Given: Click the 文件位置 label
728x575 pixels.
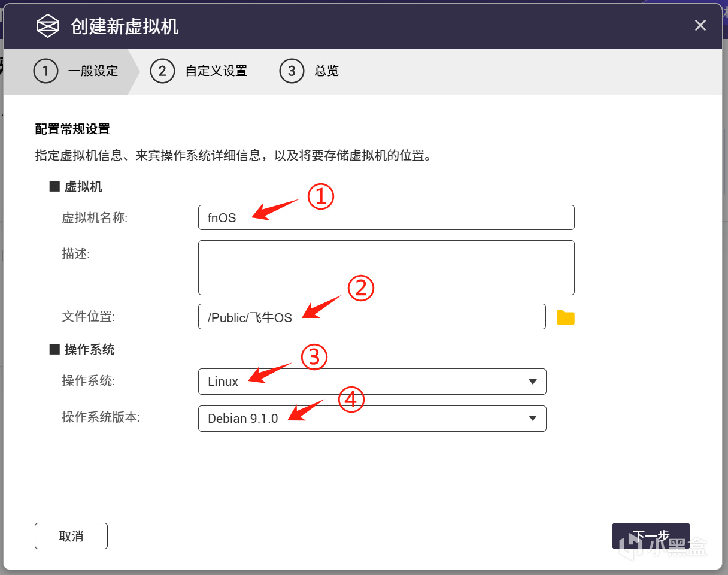Looking at the screenshot, I should coord(88,317).
